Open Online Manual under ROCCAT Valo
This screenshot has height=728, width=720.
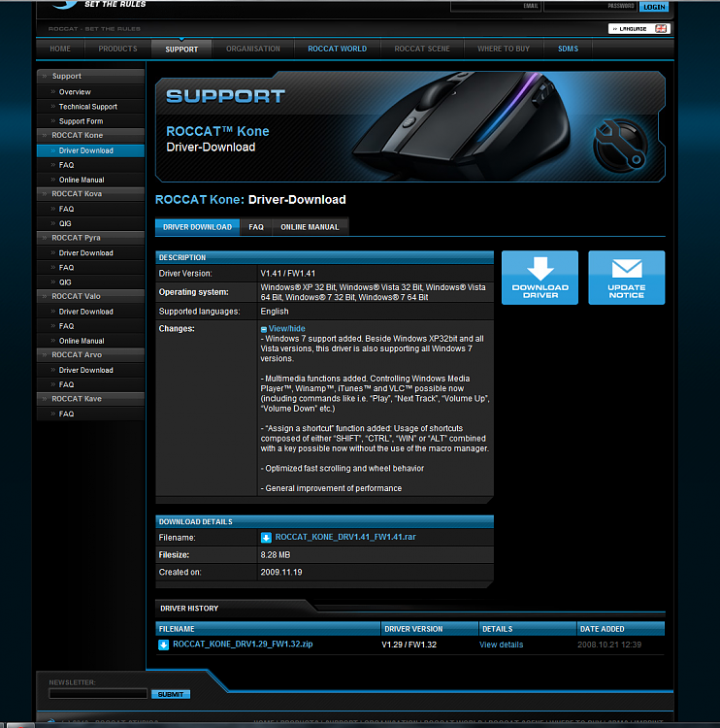click(82, 342)
